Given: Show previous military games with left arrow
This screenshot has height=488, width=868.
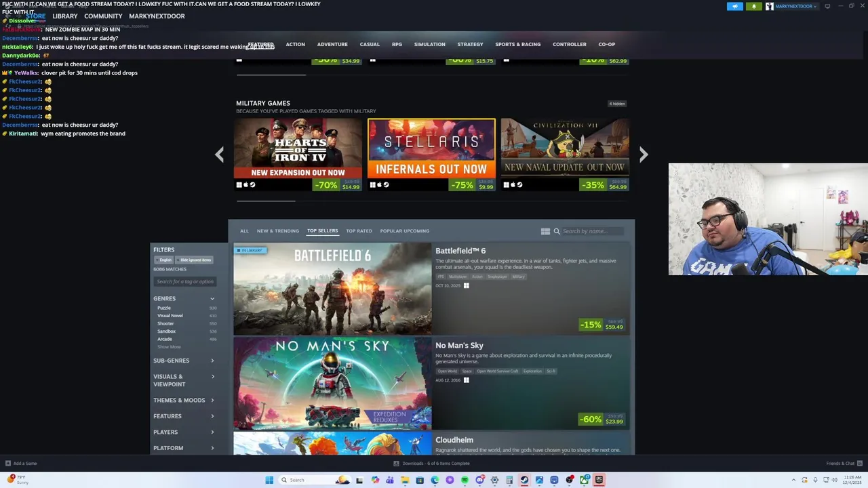Looking at the screenshot, I should 219,155.
